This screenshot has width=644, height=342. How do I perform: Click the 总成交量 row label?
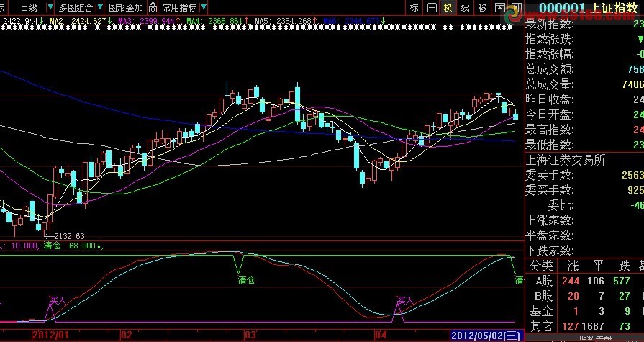click(550, 85)
